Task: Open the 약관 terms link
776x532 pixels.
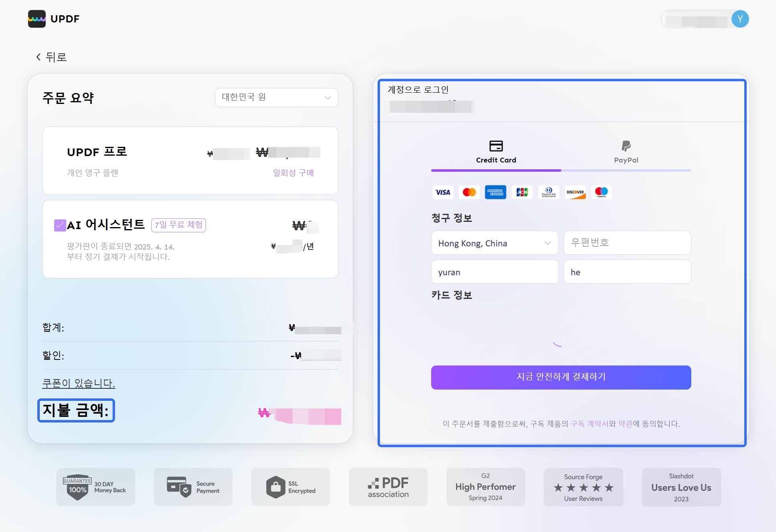Action: click(625, 424)
